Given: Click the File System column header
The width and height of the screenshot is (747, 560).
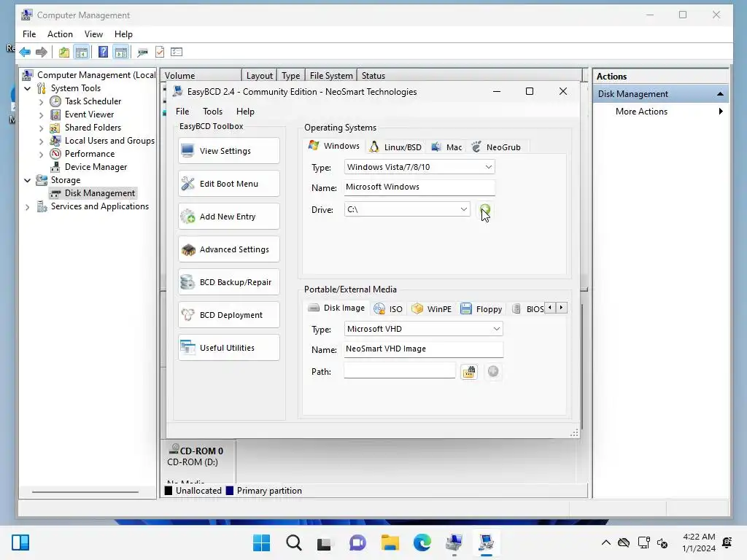Looking at the screenshot, I should [x=331, y=76].
